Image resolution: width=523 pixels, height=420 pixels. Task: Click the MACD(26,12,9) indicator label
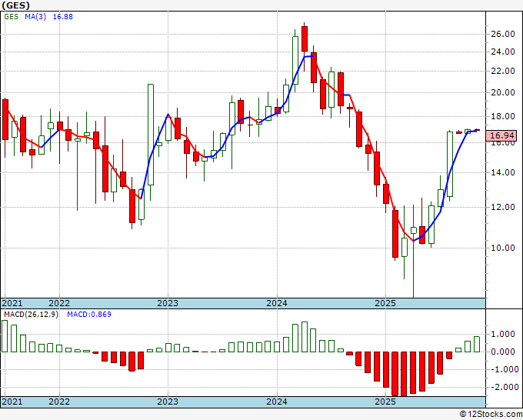click(x=32, y=315)
